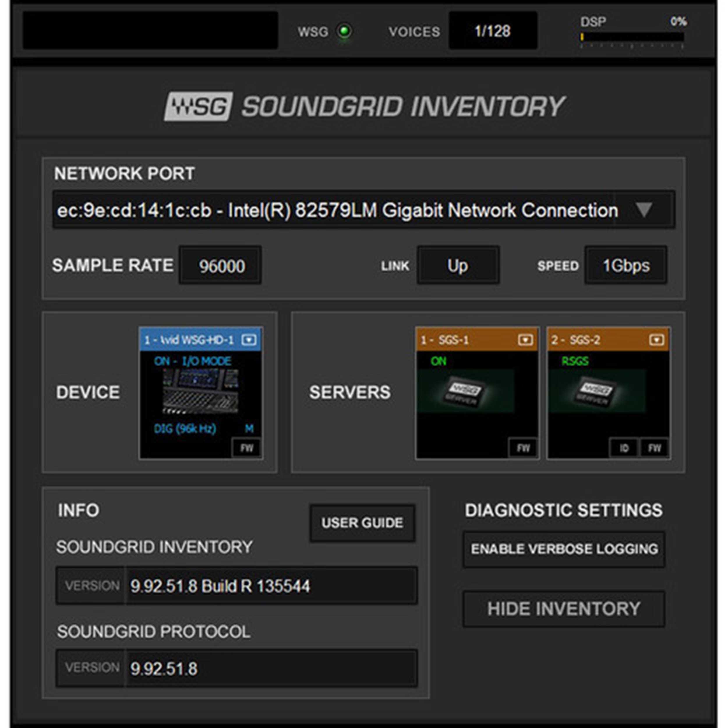This screenshot has height=728, width=728.
Task: Hide the inventory panel
Action: (564, 609)
